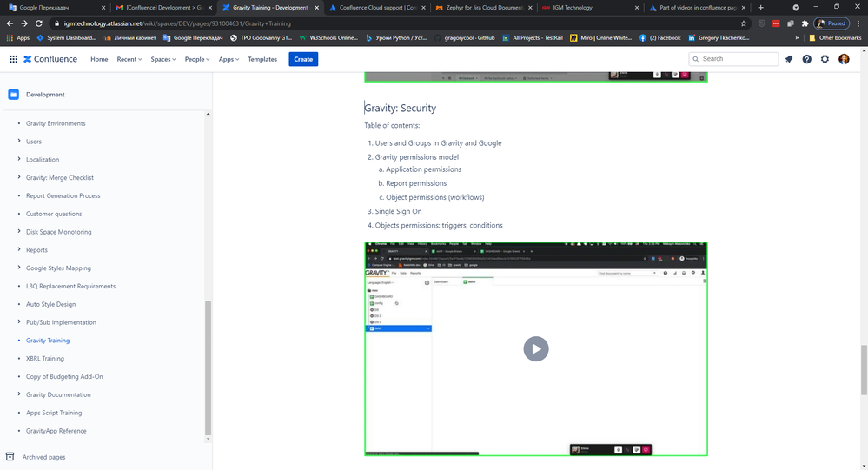Expand the Users page tree item

coord(19,141)
